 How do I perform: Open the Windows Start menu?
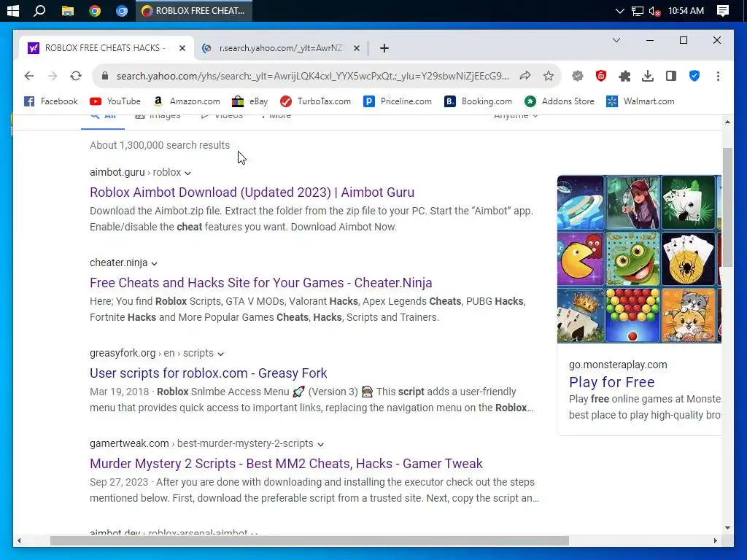(x=13, y=10)
